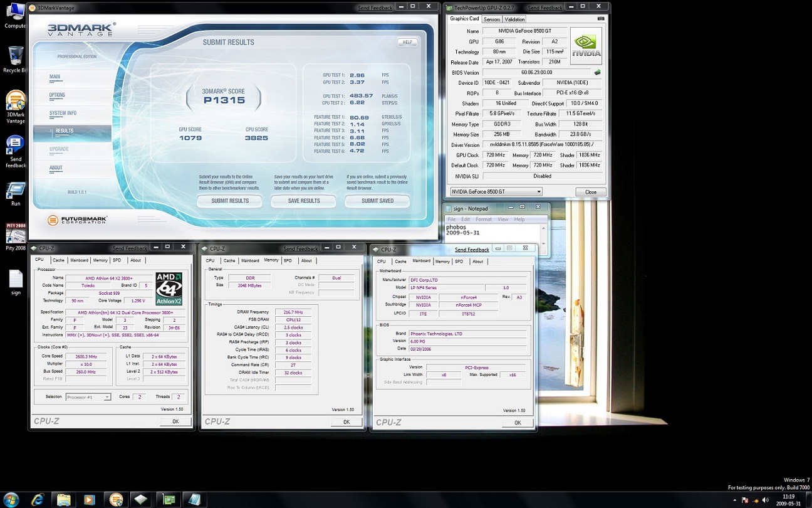
Task: Show hidden tray icons arrow
Action: [735, 500]
